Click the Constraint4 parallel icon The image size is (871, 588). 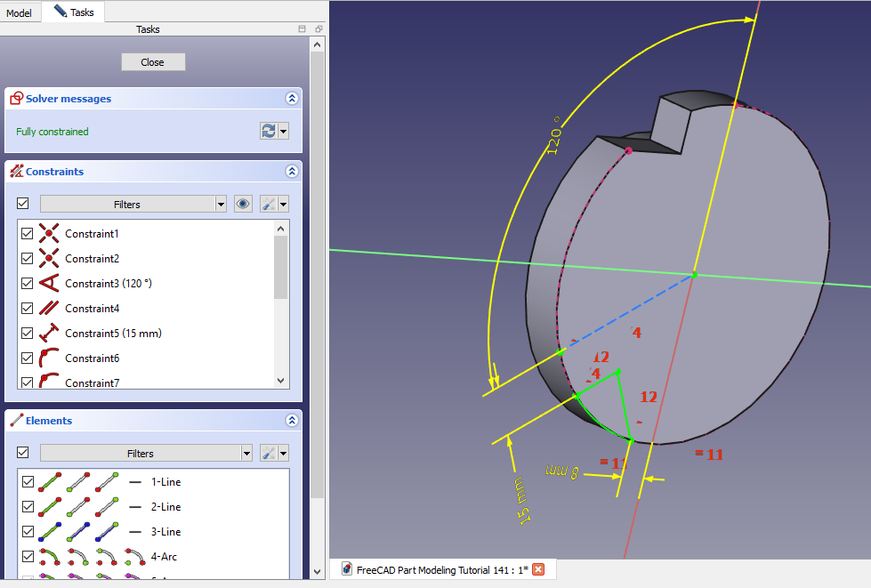point(49,308)
